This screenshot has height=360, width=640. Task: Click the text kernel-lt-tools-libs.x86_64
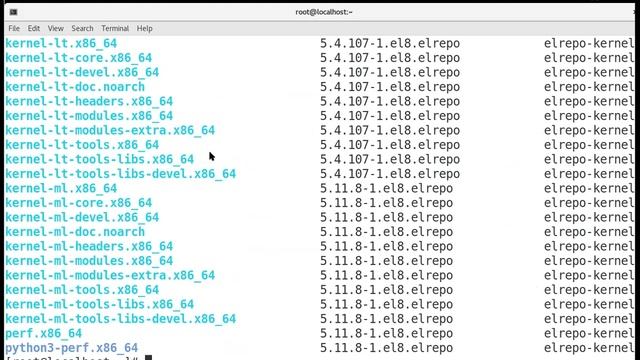(100, 159)
